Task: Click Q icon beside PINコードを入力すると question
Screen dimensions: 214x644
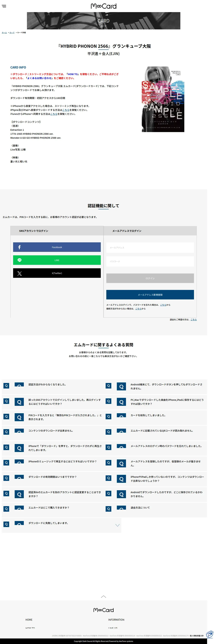Action: [x=6, y=417]
